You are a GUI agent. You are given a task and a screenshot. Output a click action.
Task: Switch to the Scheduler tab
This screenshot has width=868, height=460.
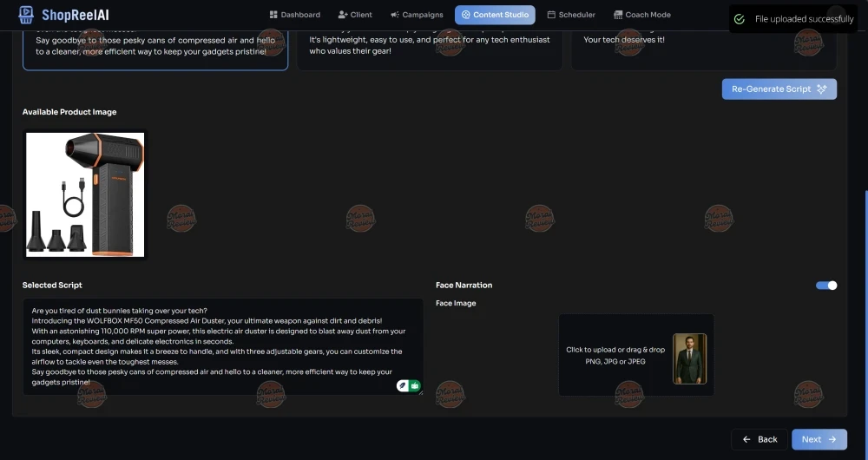(571, 15)
